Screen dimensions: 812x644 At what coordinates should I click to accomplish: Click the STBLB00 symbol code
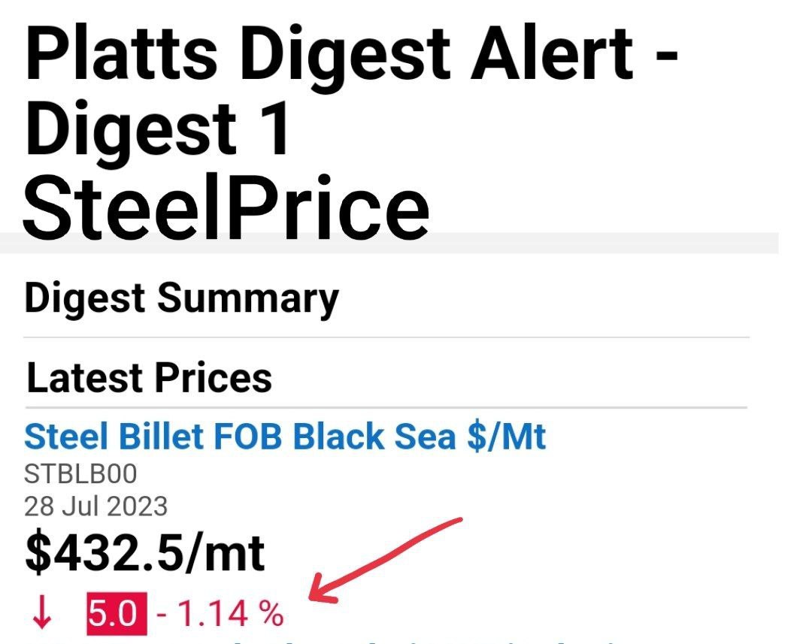pyautogui.click(x=80, y=473)
